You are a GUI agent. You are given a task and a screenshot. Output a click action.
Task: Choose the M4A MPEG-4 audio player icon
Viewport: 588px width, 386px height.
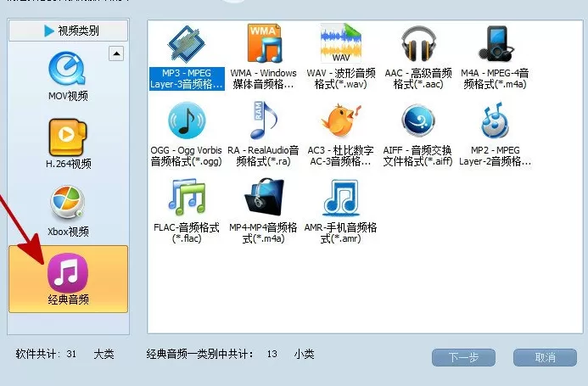point(496,44)
